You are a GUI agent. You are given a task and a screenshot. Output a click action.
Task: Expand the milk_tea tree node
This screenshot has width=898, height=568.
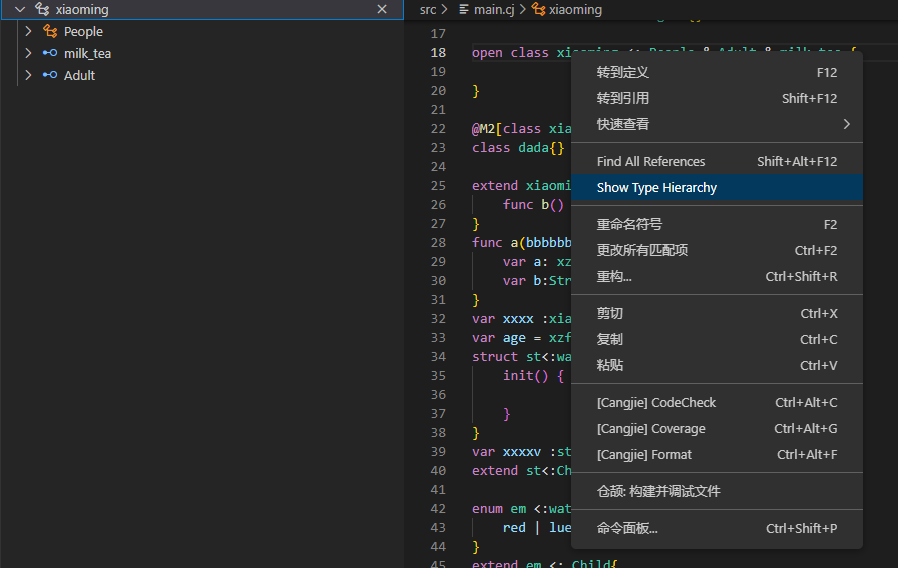click(28, 53)
